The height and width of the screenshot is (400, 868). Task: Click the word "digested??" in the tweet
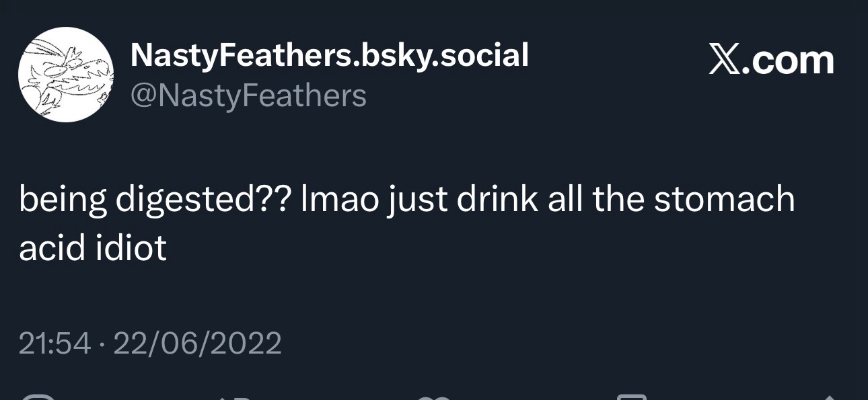tap(203, 201)
